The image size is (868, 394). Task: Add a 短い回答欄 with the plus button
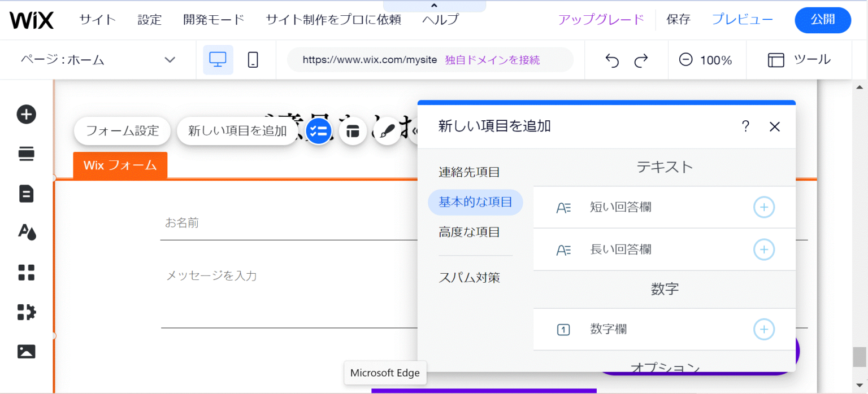pos(764,207)
